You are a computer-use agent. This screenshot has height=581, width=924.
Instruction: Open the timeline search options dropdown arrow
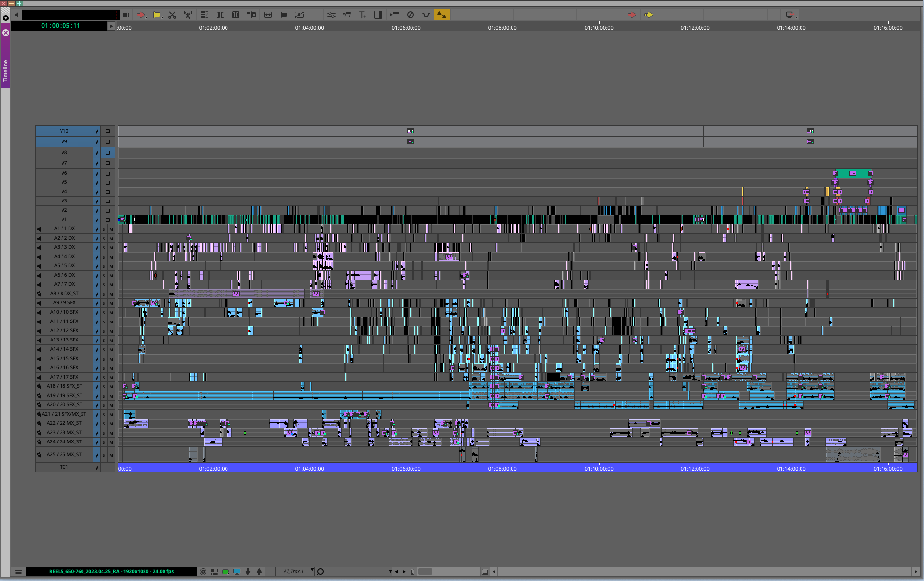390,571
